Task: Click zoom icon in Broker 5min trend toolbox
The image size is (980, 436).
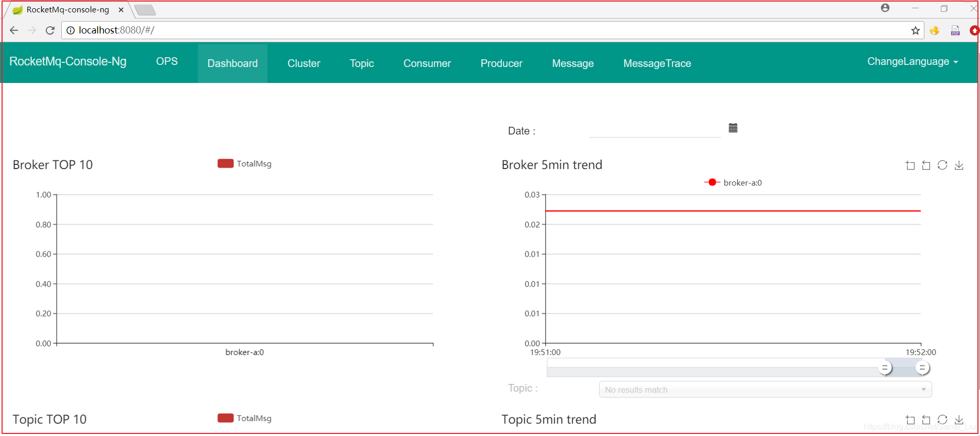Action: 910,165
